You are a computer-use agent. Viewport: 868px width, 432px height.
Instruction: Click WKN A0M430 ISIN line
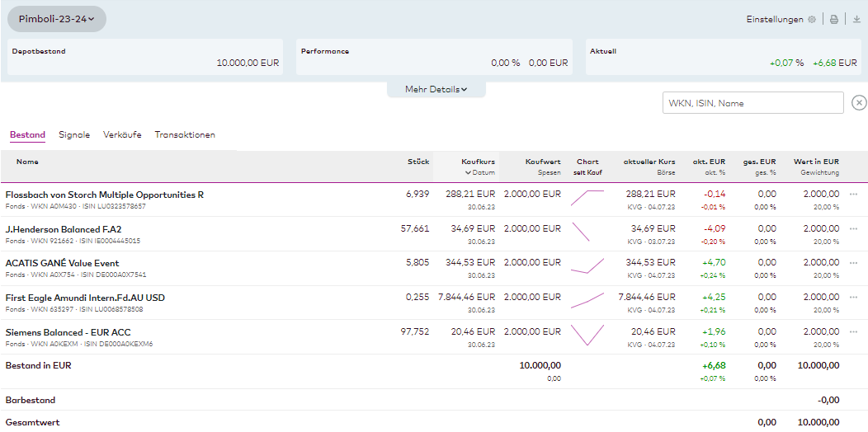(75, 206)
